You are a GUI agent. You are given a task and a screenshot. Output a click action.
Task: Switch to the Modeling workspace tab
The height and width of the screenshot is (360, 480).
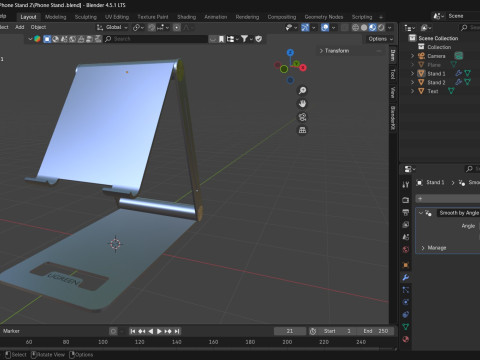[56, 17]
